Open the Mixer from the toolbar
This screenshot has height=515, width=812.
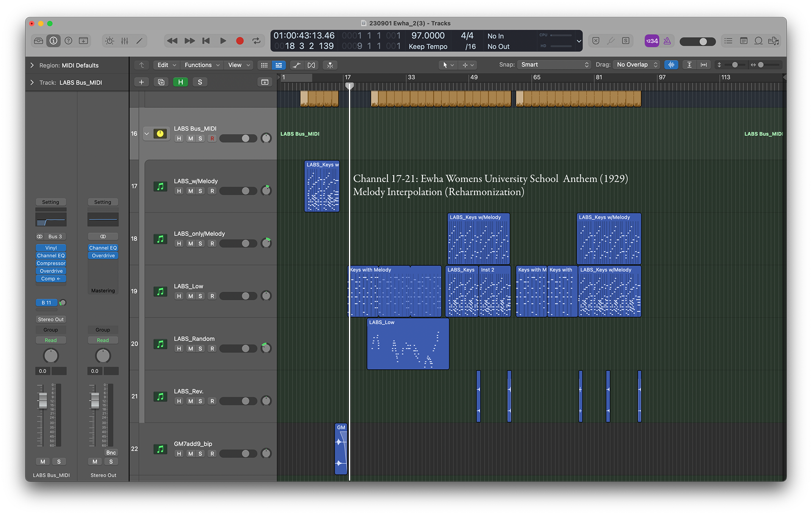click(x=124, y=41)
